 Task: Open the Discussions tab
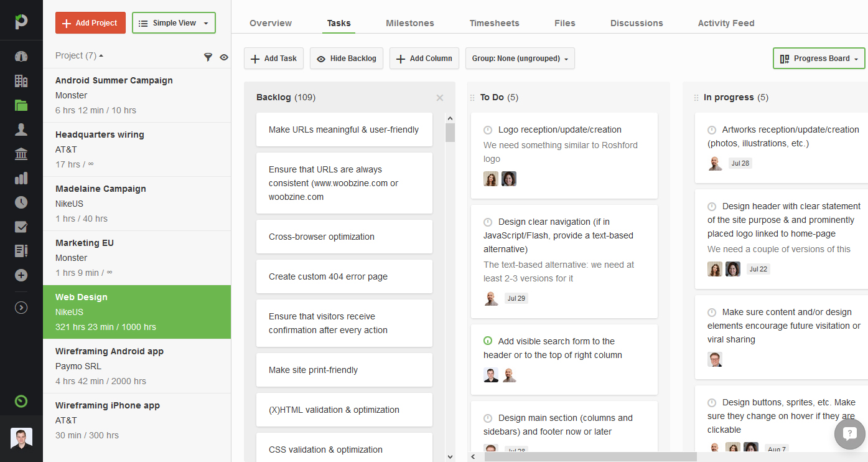coord(636,23)
